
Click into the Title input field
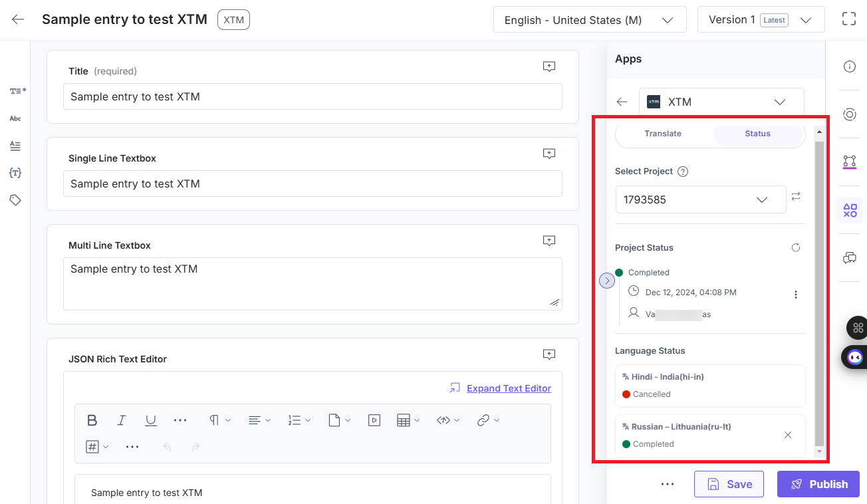(x=312, y=96)
